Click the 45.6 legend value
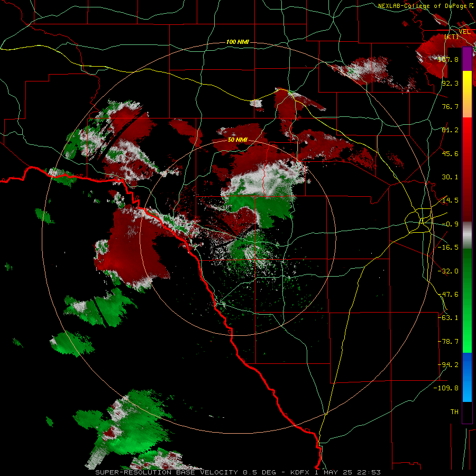Image resolution: width=476 pixels, height=476 pixels. pos(450,153)
